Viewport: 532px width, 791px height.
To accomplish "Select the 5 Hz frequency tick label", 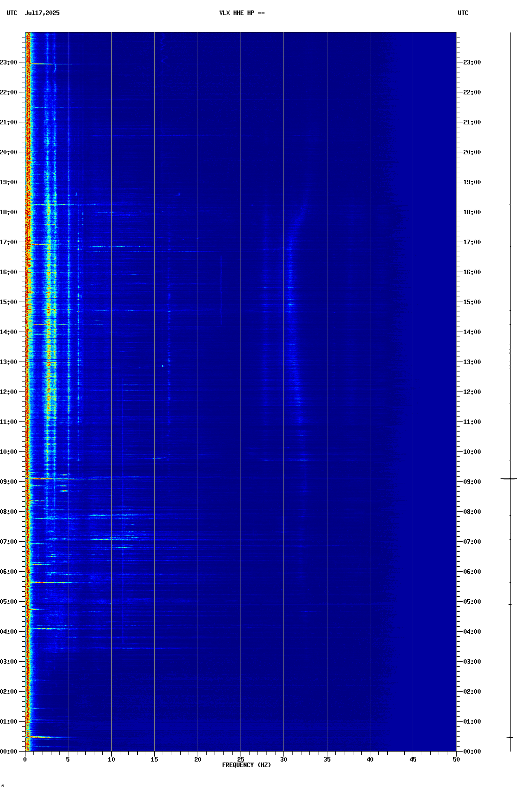I will (68, 760).
